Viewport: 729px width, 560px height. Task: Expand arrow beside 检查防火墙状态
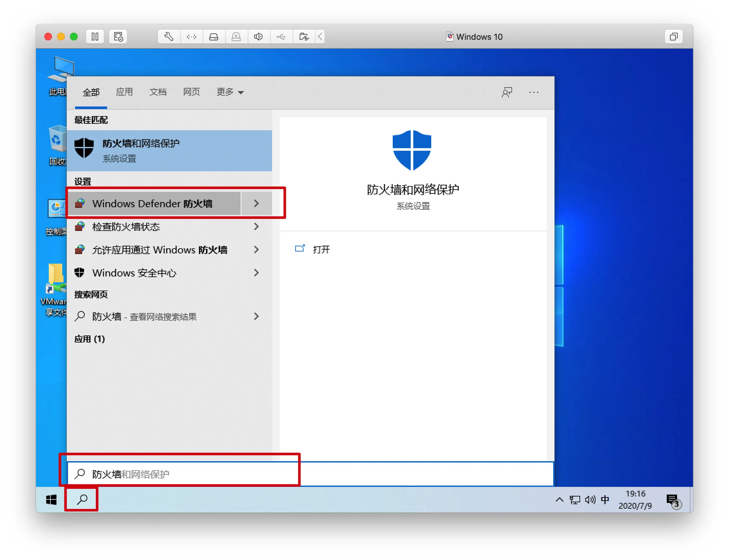pos(256,227)
